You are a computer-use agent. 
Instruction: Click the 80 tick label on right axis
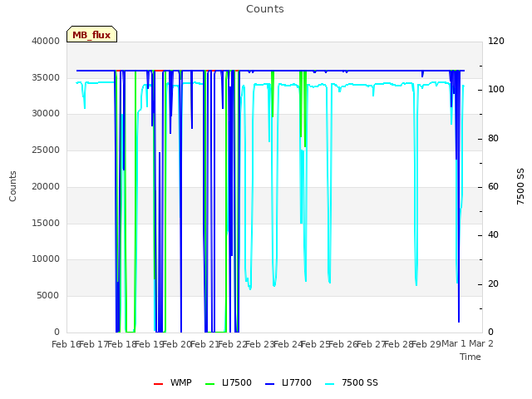[493, 139]
